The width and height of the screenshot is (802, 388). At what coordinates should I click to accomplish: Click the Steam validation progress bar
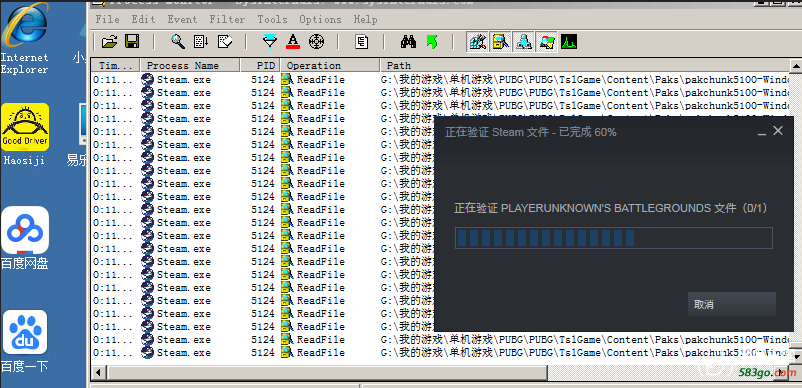613,238
